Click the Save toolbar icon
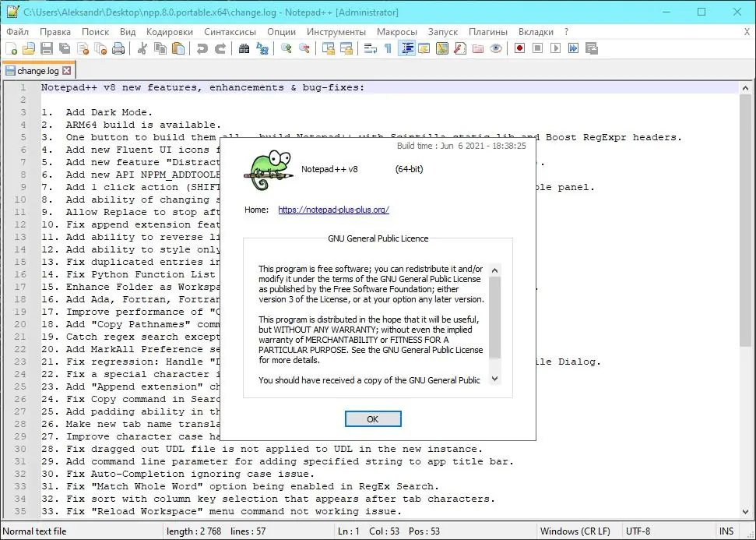This screenshot has width=756, height=540. (47, 48)
